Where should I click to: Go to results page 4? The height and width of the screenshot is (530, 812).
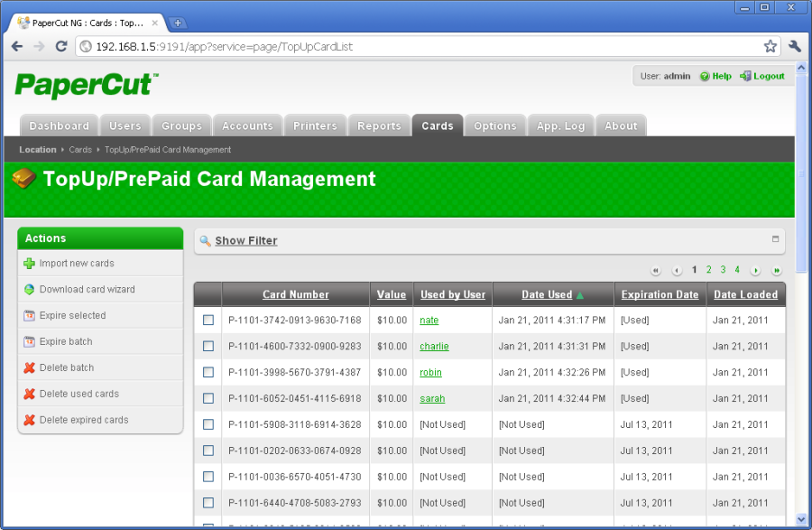(x=737, y=270)
